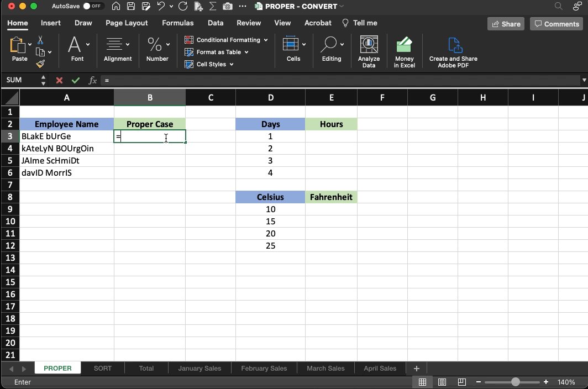Open the Comments button
Image resolution: width=588 pixels, height=389 pixels.
556,24
